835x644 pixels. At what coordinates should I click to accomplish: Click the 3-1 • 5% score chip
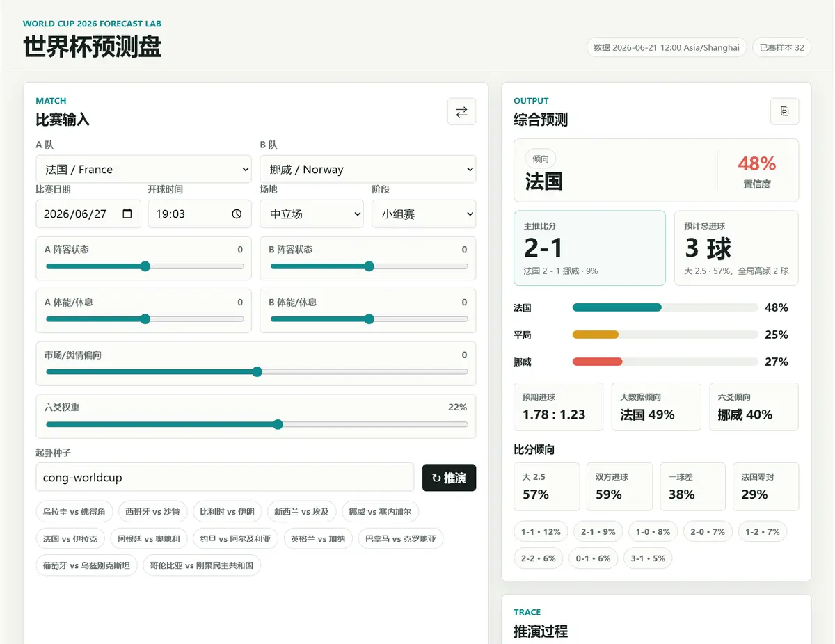(648, 558)
